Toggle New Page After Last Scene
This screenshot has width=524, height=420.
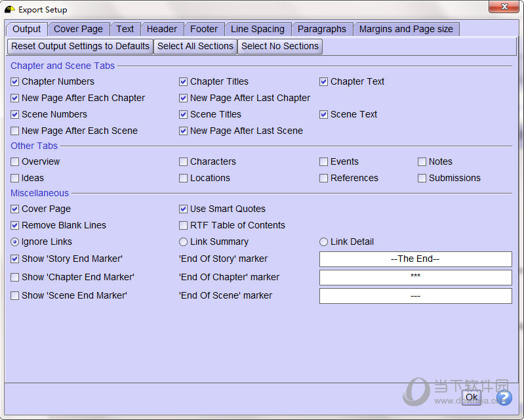coord(183,131)
